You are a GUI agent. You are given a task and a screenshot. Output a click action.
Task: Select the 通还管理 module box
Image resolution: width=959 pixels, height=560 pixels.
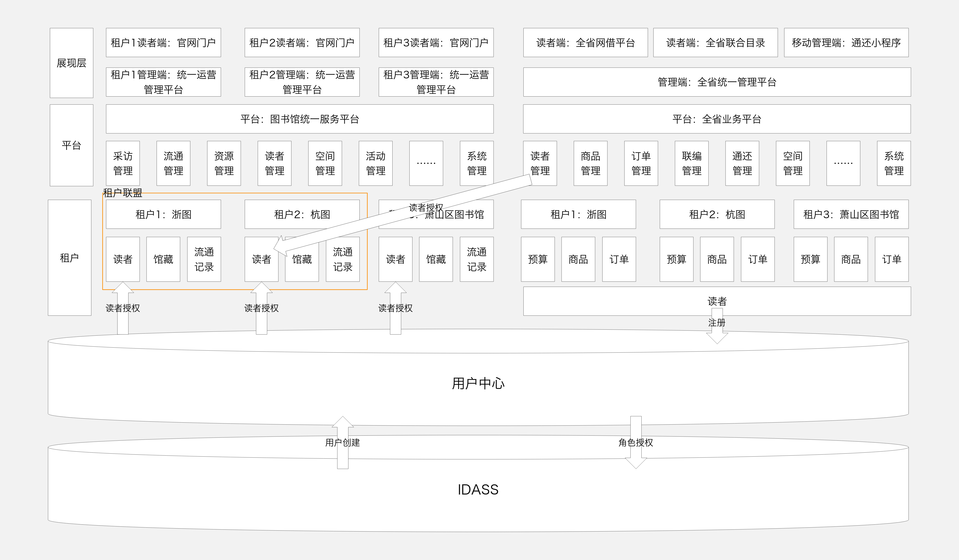[x=742, y=163]
